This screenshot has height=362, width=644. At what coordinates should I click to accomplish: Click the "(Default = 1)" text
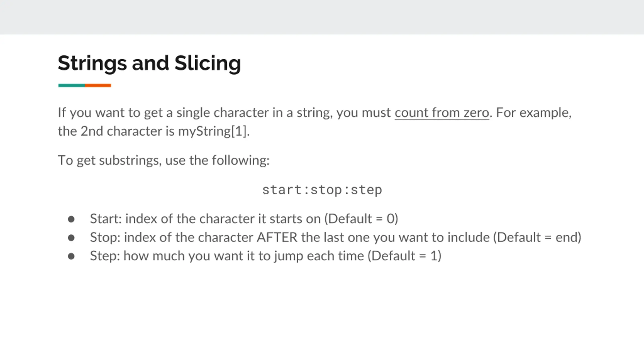(405, 256)
